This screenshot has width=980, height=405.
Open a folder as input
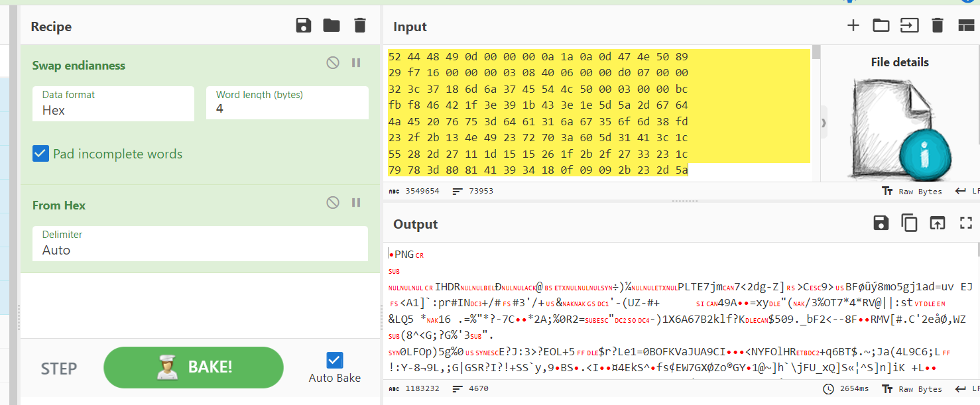point(881,26)
